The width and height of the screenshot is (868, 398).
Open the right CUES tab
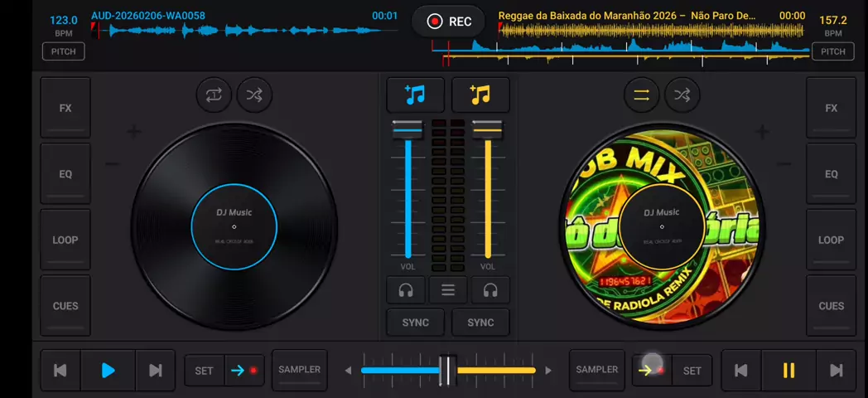[831, 306]
